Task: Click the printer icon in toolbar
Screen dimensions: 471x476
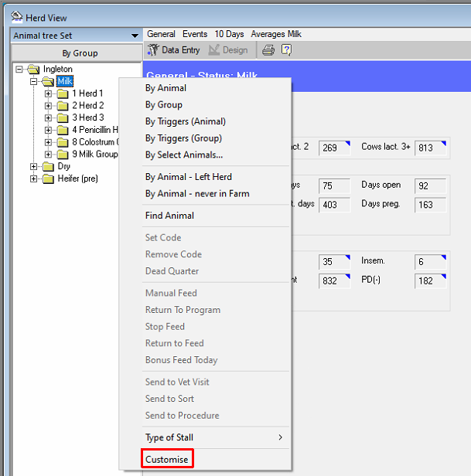Action: [268, 50]
